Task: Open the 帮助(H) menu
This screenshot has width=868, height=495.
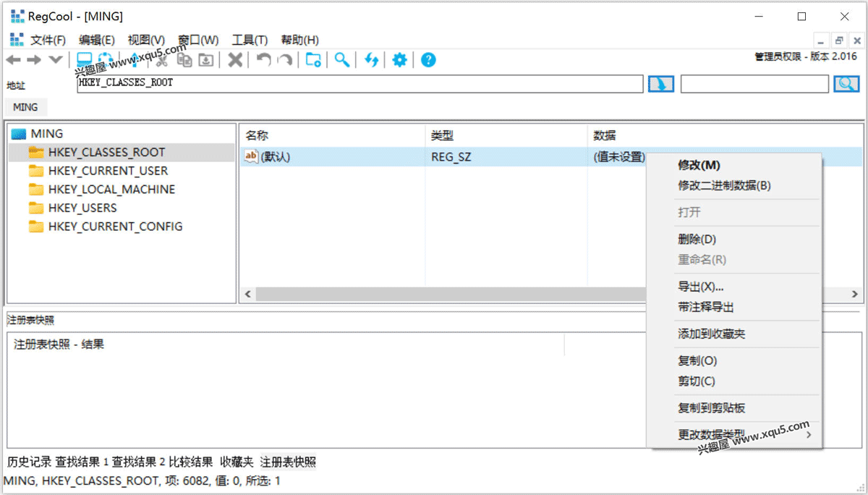Action: click(299, 41)
